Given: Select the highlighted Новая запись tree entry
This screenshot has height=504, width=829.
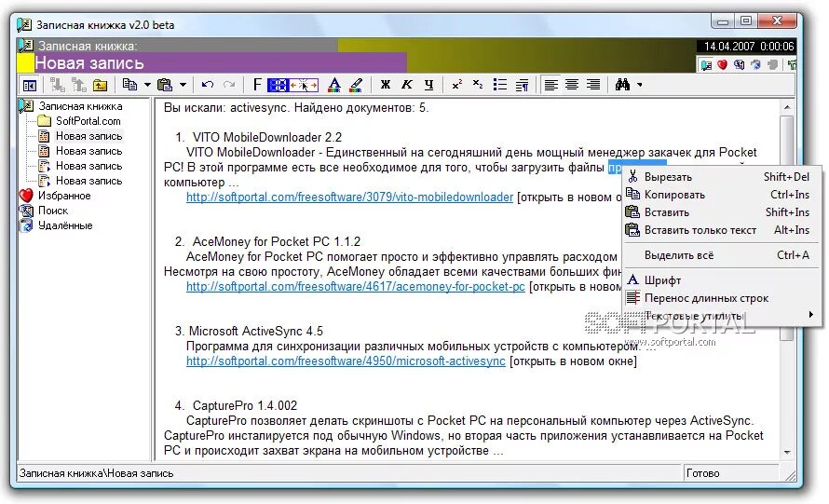Looking at the screenshot, I should [88, 136].
